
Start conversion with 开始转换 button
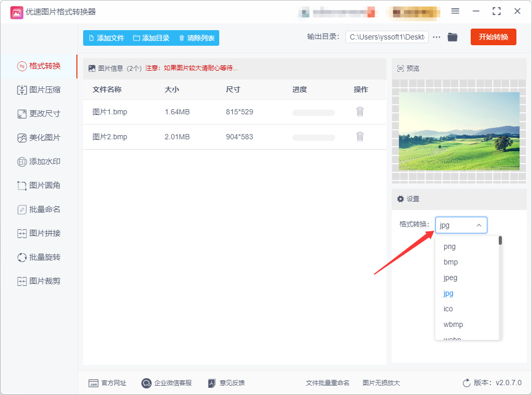click(x=494, y=37)
